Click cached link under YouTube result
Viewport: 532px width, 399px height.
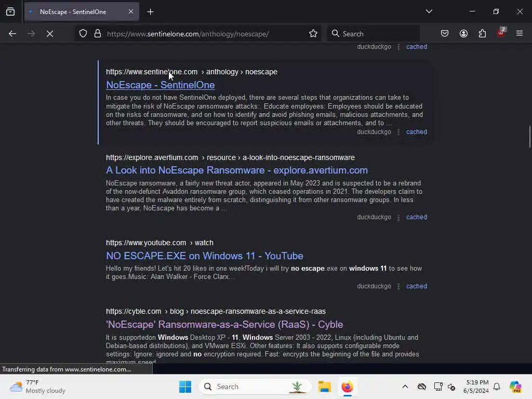417,286
